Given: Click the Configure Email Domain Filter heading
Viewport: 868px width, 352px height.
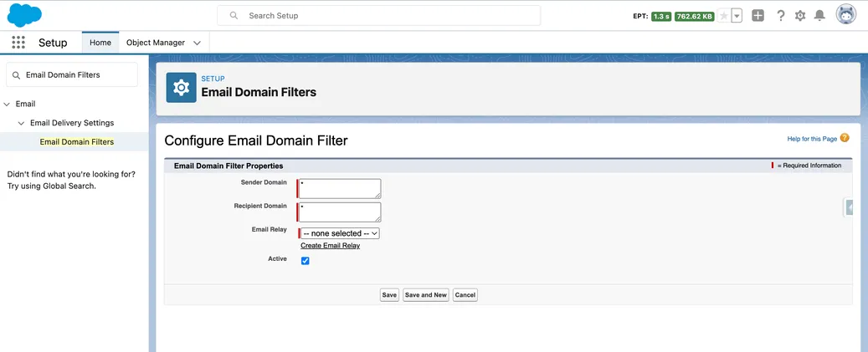Looking at the screenshot, I should click(x=256, y=140).
